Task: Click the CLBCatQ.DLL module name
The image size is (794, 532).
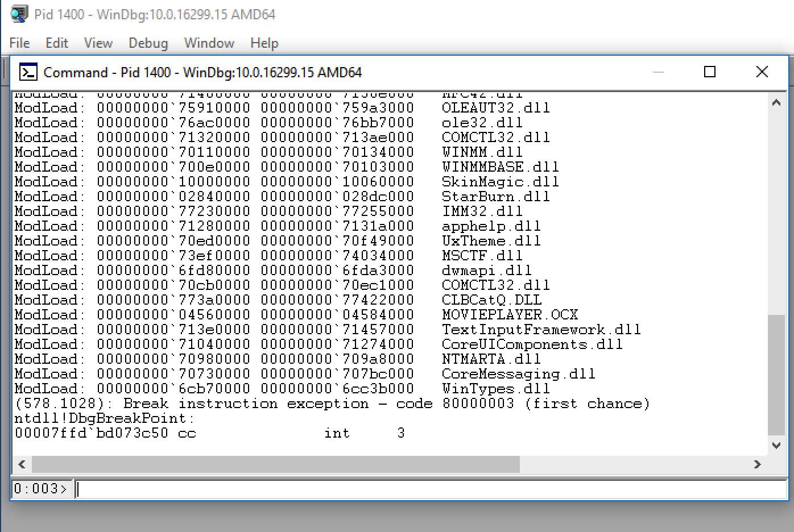Action: [x=491, y=300]
